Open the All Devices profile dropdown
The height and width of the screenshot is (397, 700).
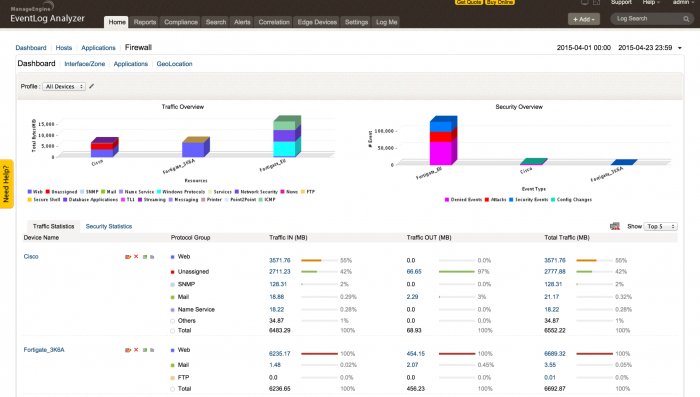click(x=64, y=86)
